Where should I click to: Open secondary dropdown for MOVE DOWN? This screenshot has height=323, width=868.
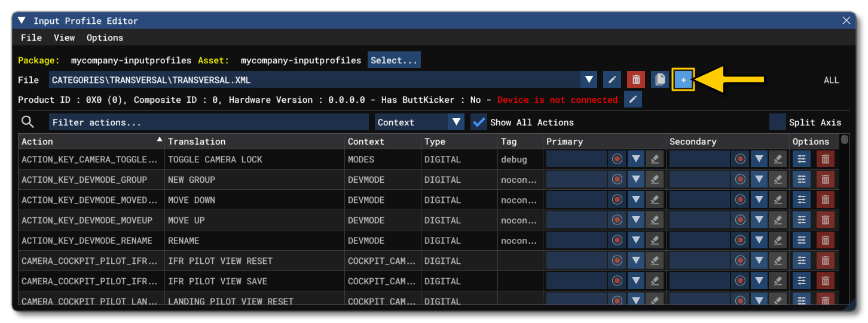759,200
